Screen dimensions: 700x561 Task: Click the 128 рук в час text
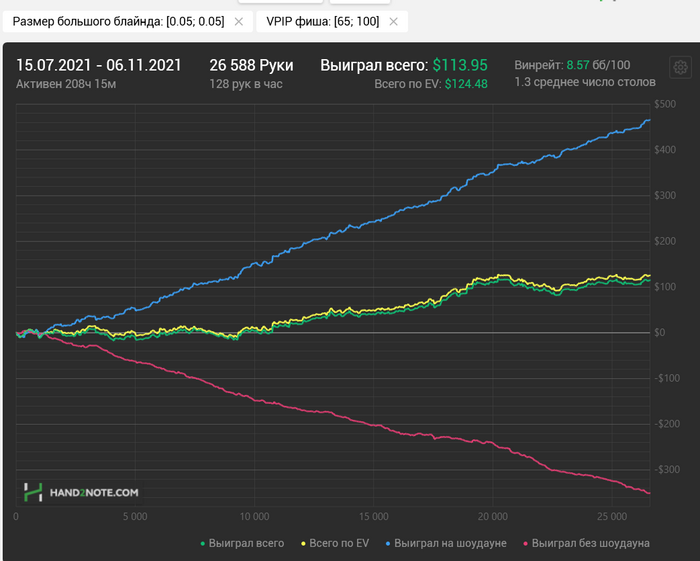(x=246, y=84)
